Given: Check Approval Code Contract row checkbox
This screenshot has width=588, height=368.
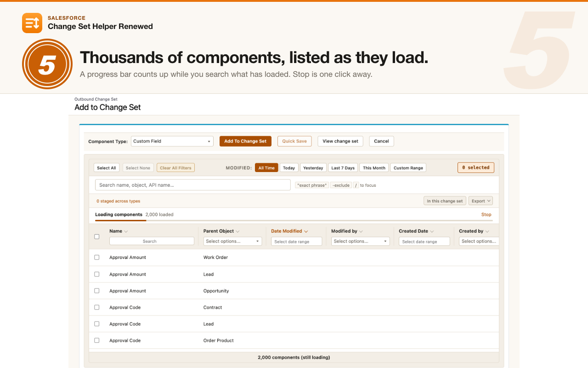Looking at the screenshot, I should click(97, 307).
